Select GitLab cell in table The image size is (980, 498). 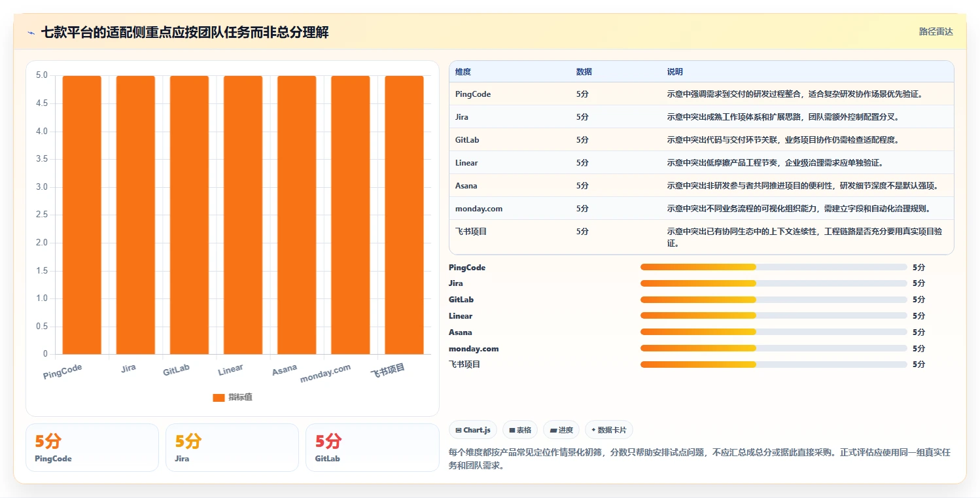[467, 140]
